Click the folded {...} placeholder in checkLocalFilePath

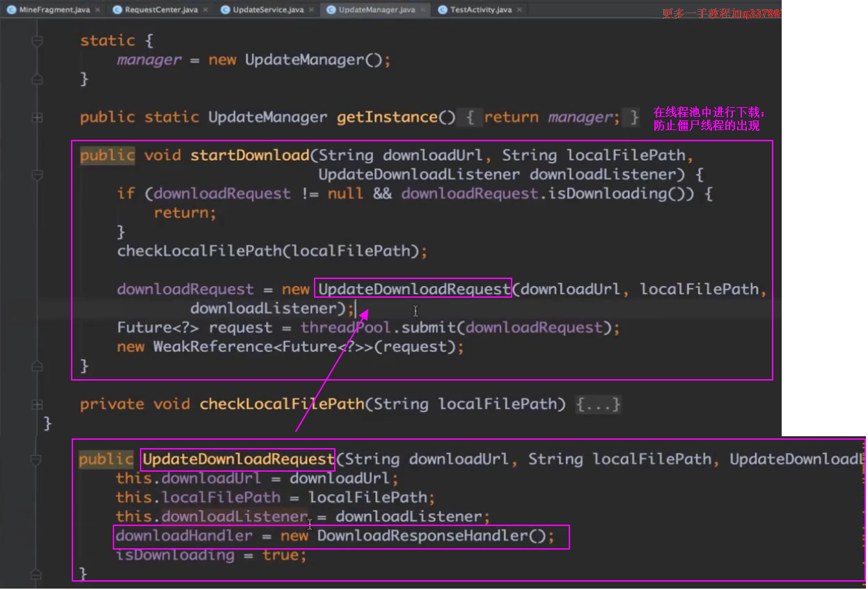(598, 404)
